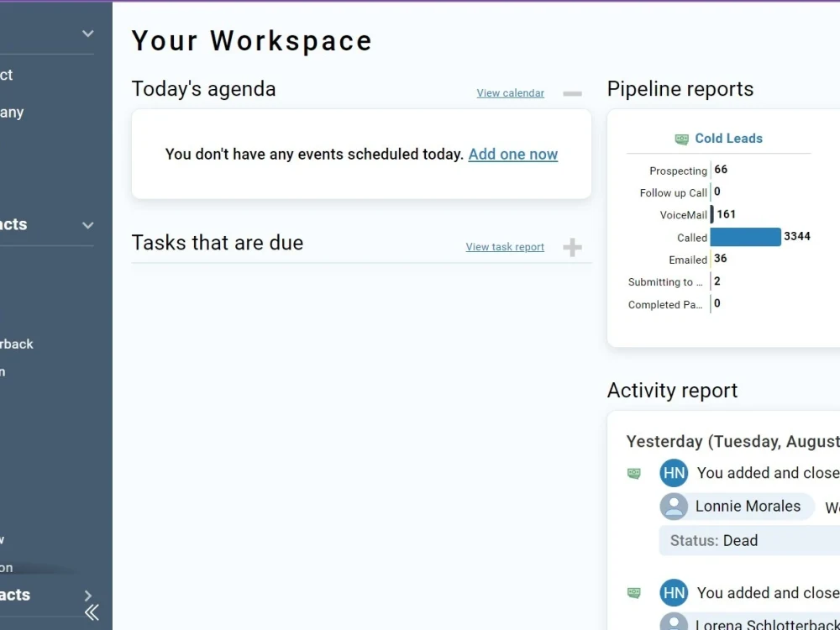This screenshot has width=840, height=630.
Task: Click the Pipeline reports heading
Action: [680, 89]
